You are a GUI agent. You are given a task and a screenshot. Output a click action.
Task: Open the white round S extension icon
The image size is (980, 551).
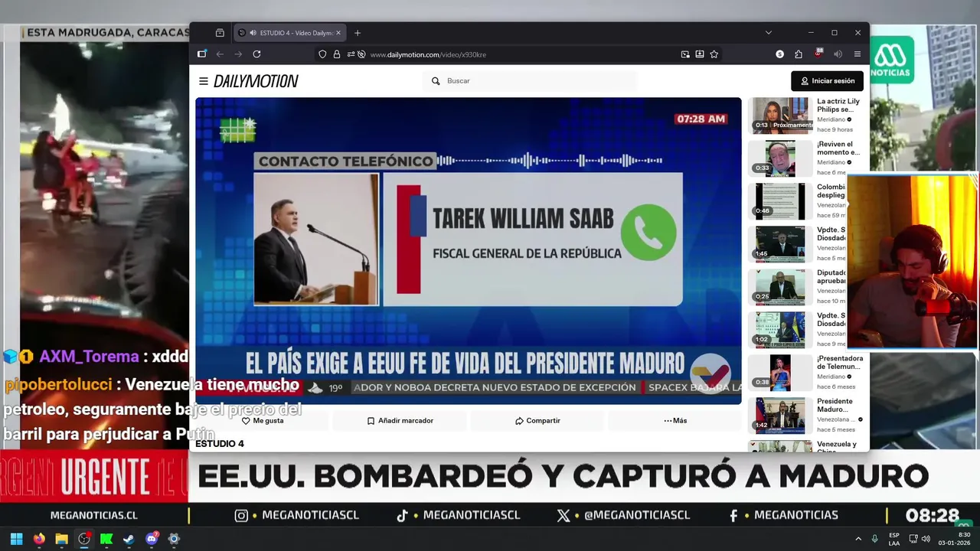(779, 54)
